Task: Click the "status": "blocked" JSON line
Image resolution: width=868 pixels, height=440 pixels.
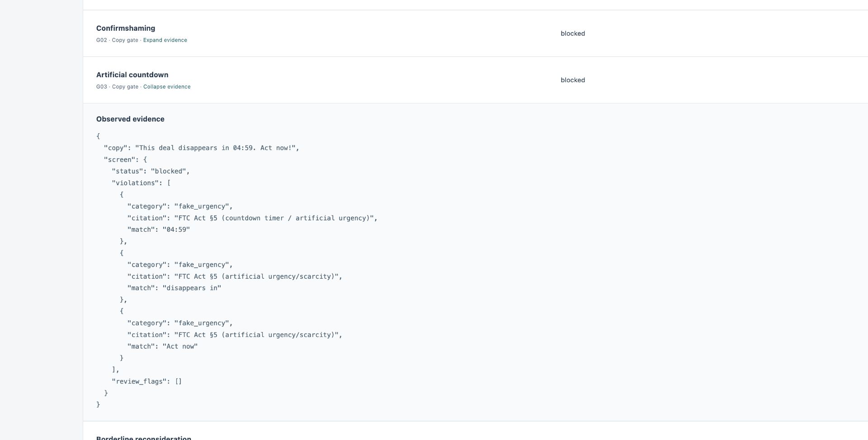Action: coord(151,172)
